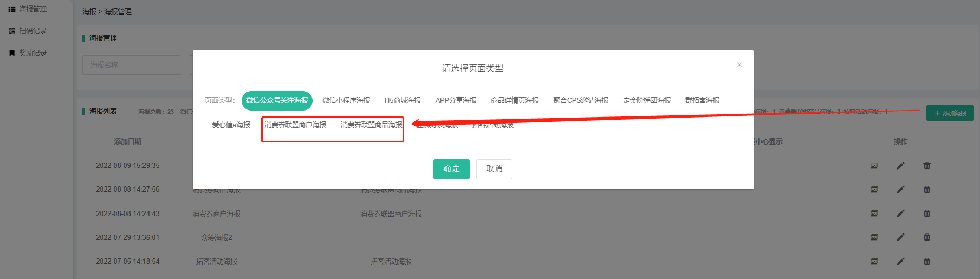Preview poster image for 2022-08-08 14:27:56 row
Viewport: 980px width, 279px height.
point(874,190)
